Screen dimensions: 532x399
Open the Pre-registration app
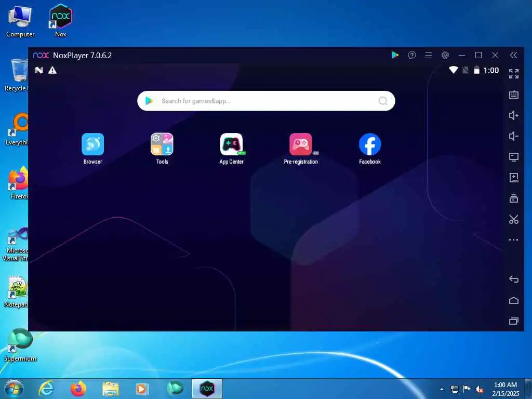(x=301, y=144)
